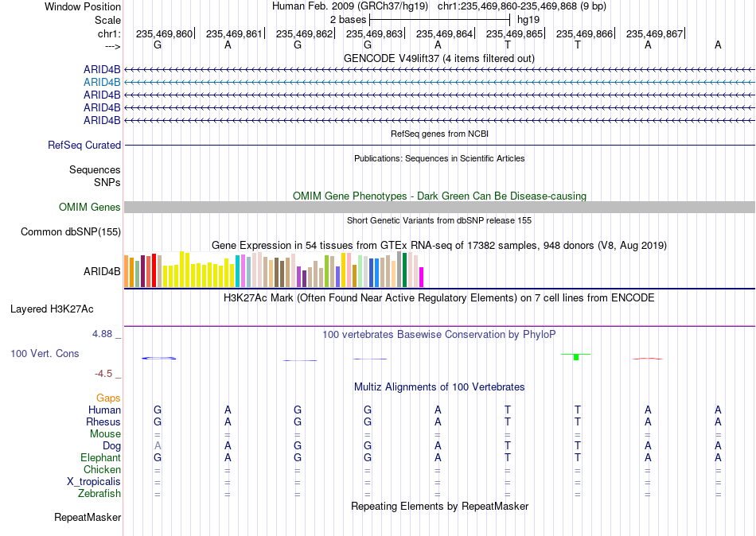This screenshot has width=756, height=536.
Task: Click the OMIM Genes gray bar
Action: tap(439, 208)
